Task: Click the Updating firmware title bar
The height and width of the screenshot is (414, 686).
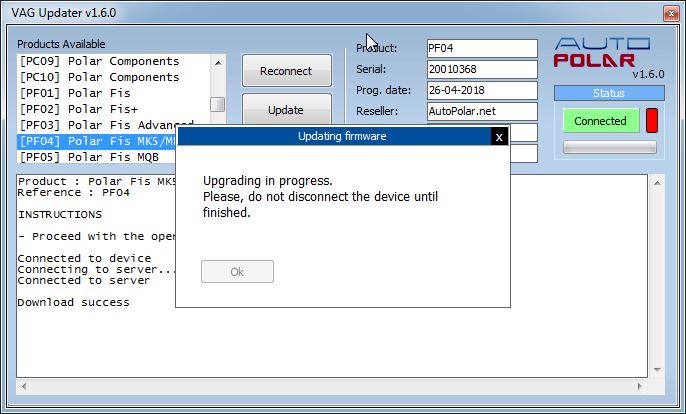Action: click(334, 137)
